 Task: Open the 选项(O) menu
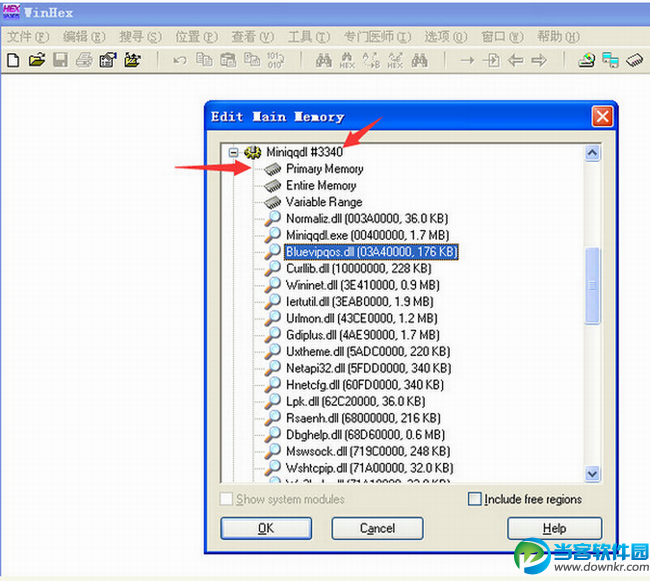point(446,37)
